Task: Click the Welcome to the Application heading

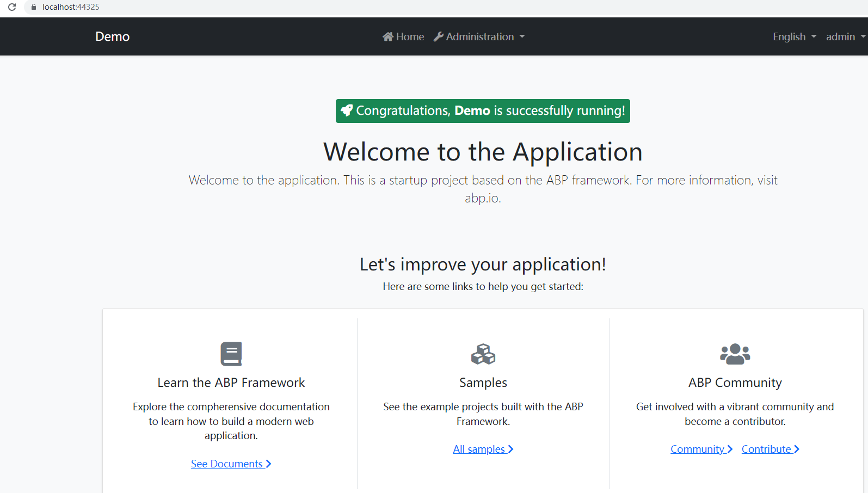Action: (483, 152)
